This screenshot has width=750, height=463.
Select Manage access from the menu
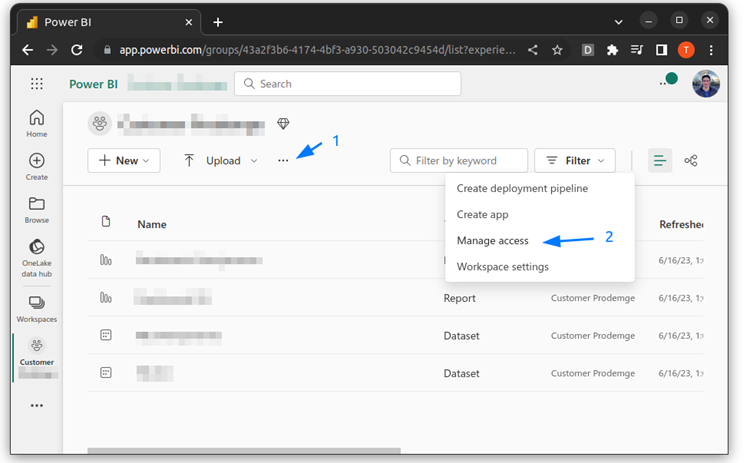(500, 241)
